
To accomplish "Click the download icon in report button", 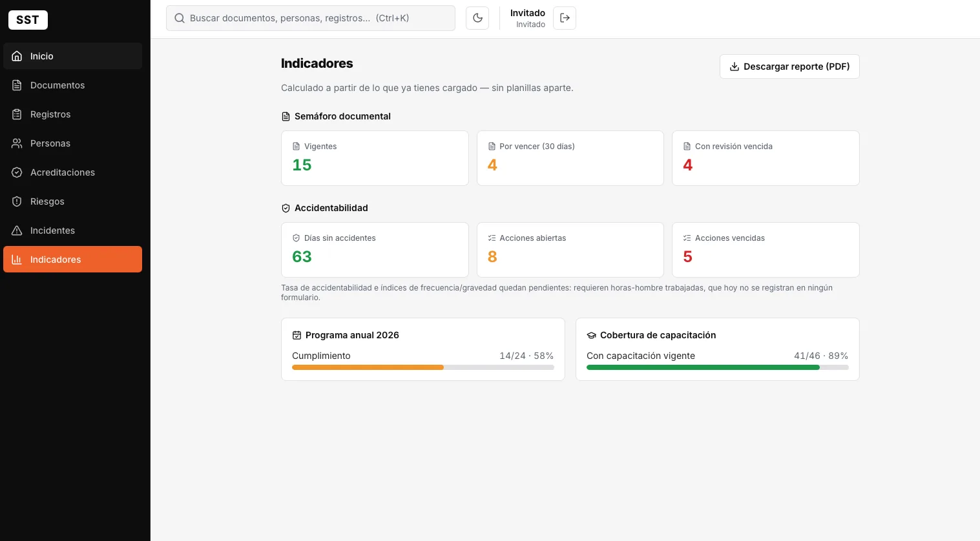I will [735, 66].
